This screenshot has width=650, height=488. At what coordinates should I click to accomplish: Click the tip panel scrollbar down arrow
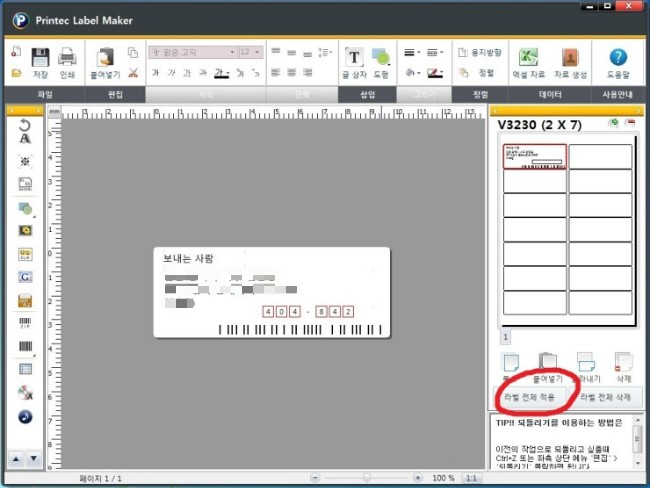(638, 464)
